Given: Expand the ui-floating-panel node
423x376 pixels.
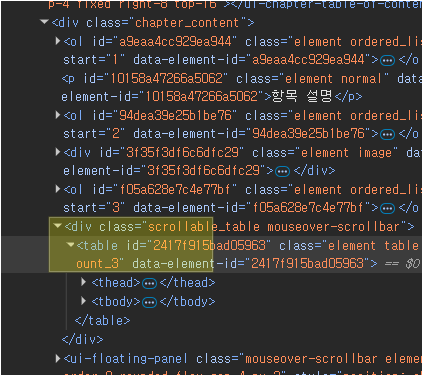Looking at the screenshot, I should [x=58, y=358].
